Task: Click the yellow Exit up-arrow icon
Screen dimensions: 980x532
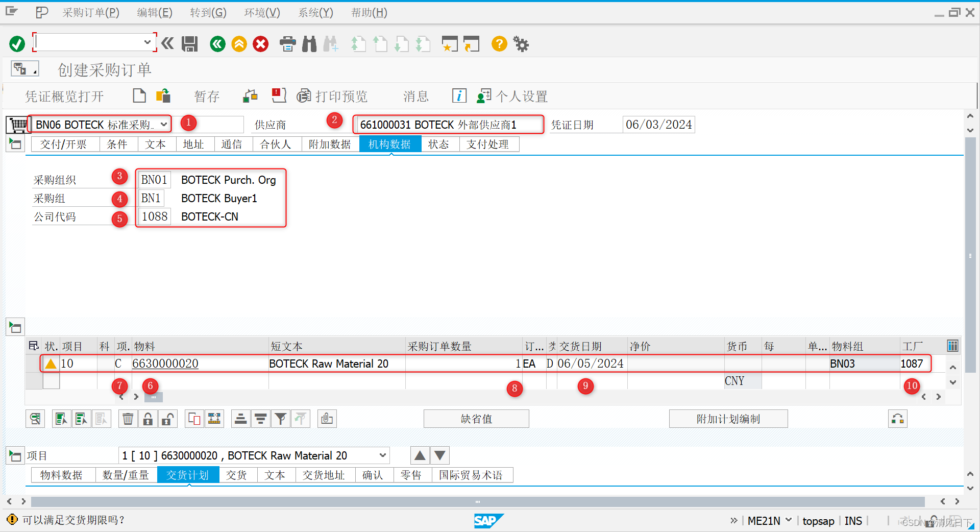Action: click(x=239, y=44)
